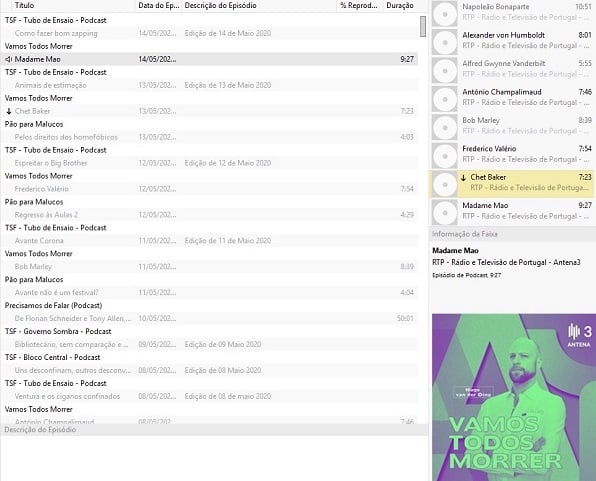Select the episode Espreitar o Big Brother
The width and height of the screenshot is (596, 481).
pos(209,163)
